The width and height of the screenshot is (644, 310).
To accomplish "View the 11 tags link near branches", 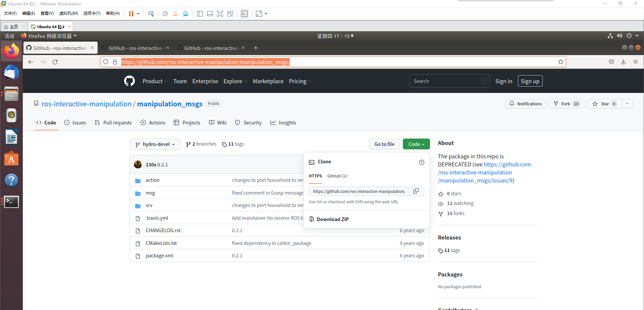I will (233, 144).
